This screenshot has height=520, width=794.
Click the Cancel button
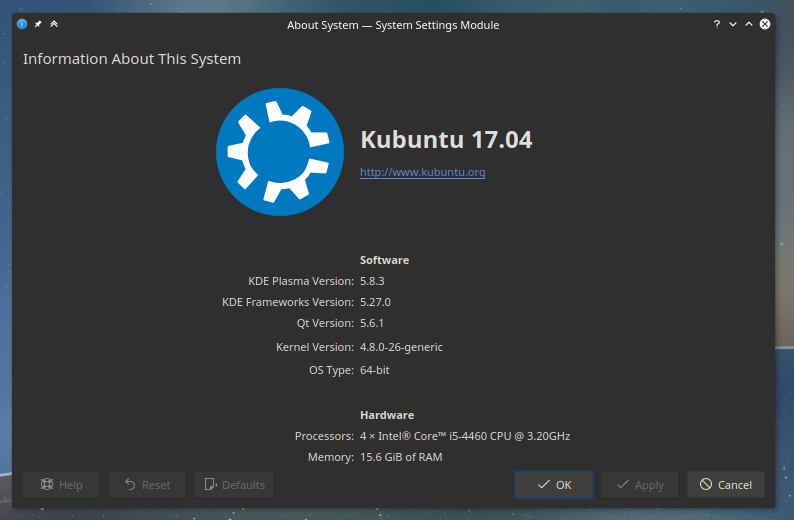point(726,485)
